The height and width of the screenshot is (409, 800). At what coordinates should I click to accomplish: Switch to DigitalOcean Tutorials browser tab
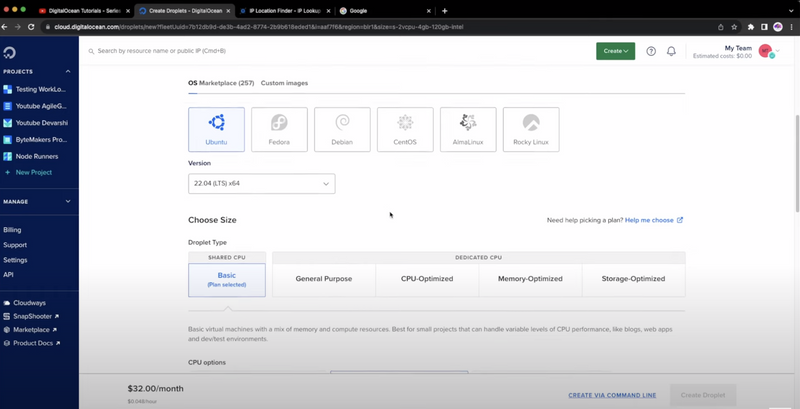(x=84, y=11)
